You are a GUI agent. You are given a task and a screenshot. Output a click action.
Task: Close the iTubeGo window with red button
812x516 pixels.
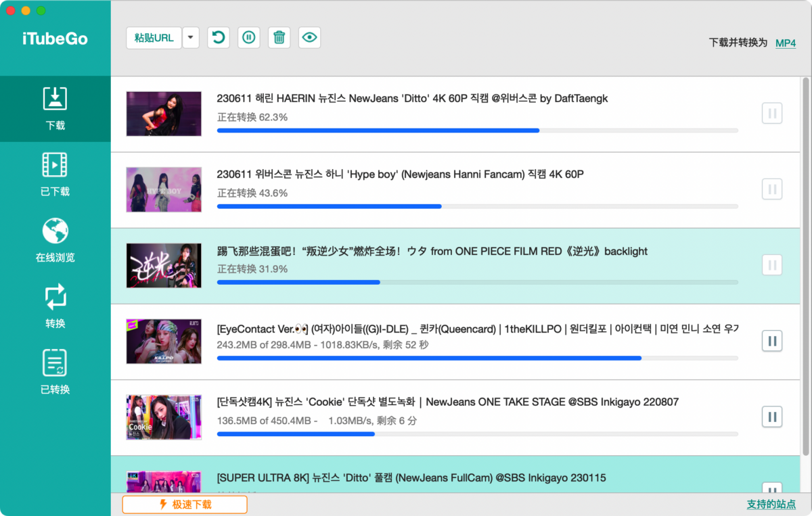pos(11,11)
